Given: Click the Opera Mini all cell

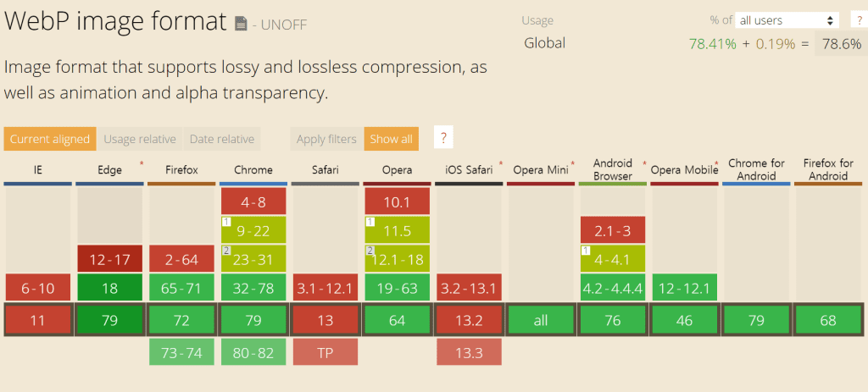Looking at the screenshot, I should point(541,320).
